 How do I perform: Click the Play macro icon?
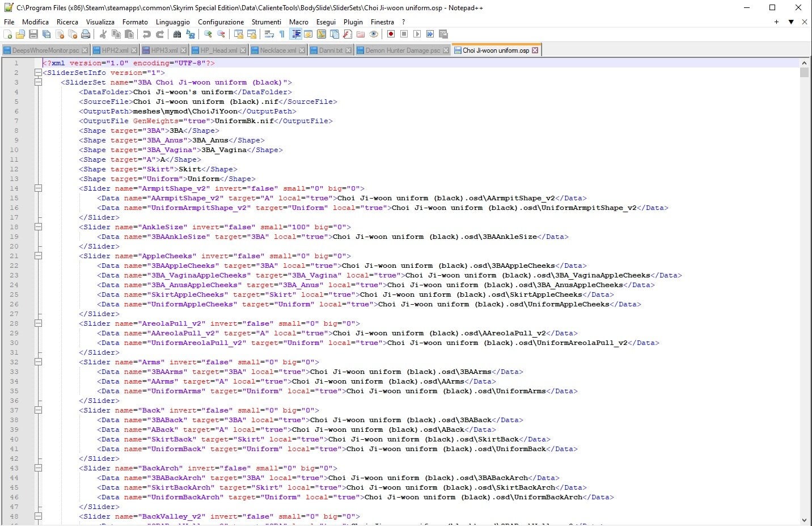(417, 34)
